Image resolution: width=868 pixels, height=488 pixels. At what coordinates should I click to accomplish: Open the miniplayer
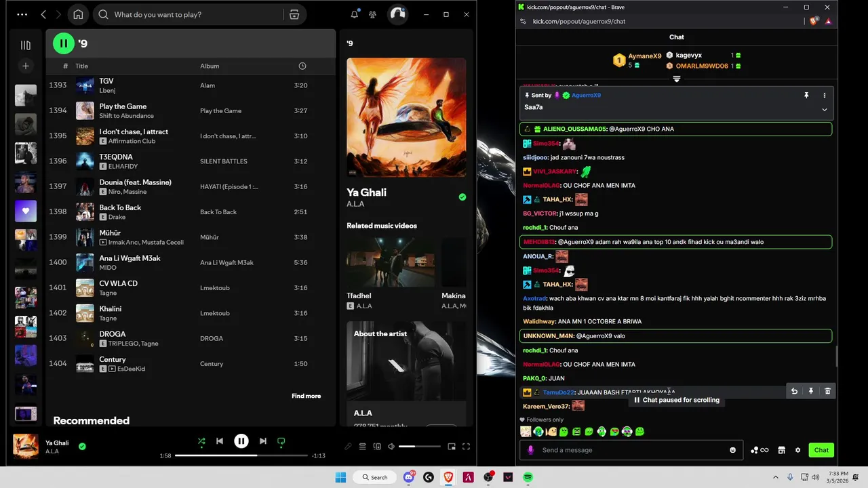(x=452, y=447)
